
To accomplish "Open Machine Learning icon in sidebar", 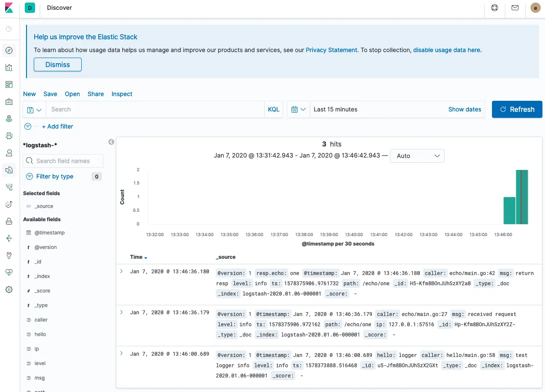I will click(x=9, y=136).
